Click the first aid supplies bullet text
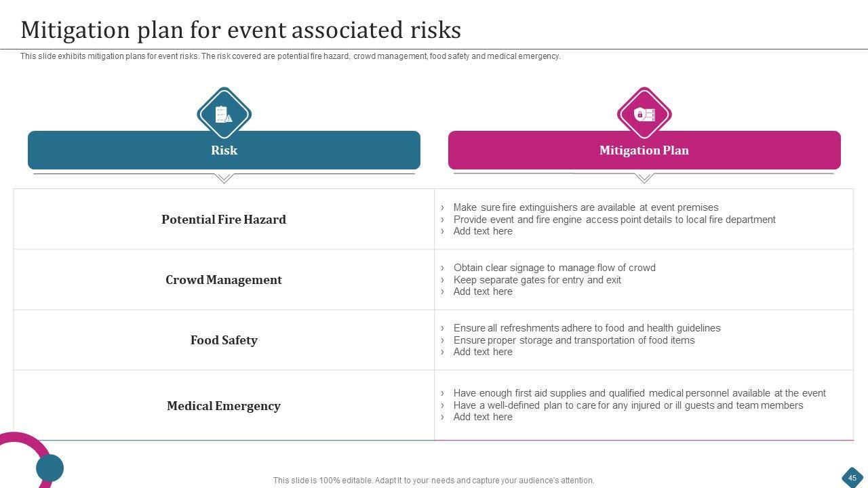Screen dimensions: 868x488 coord(639,393)
